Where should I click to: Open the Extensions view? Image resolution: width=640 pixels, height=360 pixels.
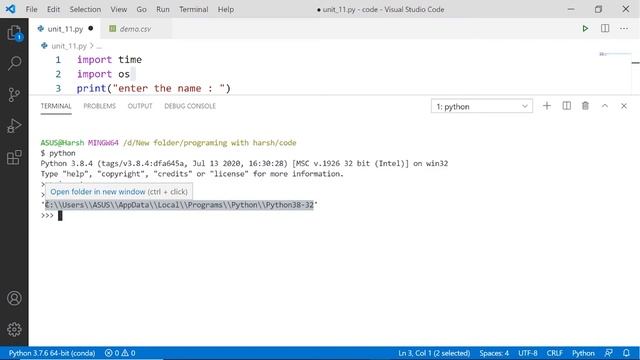pos(14,157)
